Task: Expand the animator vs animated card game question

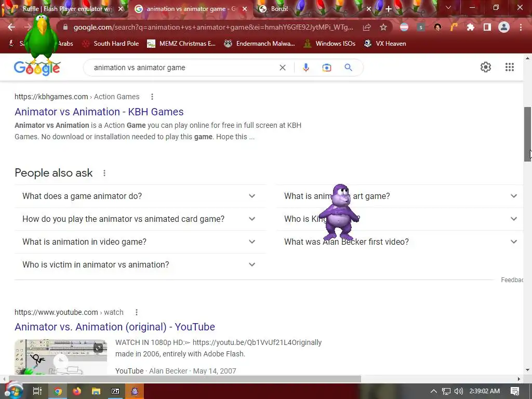Action: click(x=140, y=219)
